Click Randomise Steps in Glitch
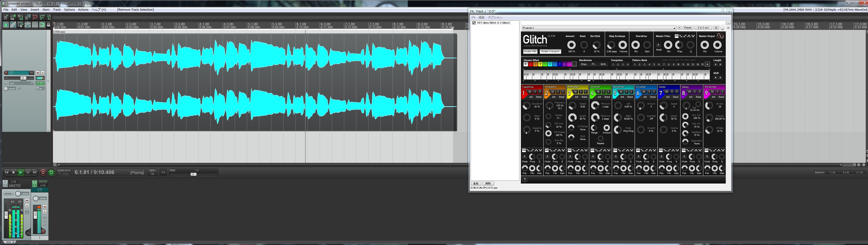The width and height of the screenshot is (868, 245). coord(584,64)
